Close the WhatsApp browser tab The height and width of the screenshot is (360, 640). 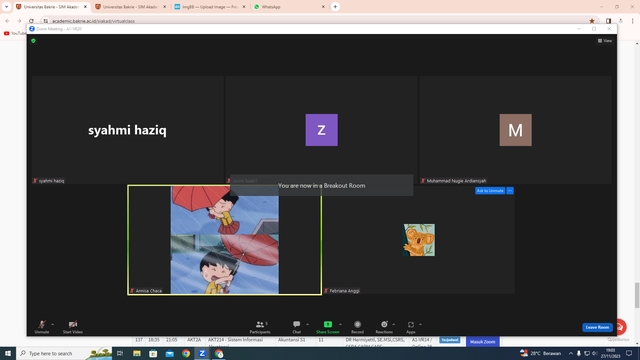(x=323, y=7)
